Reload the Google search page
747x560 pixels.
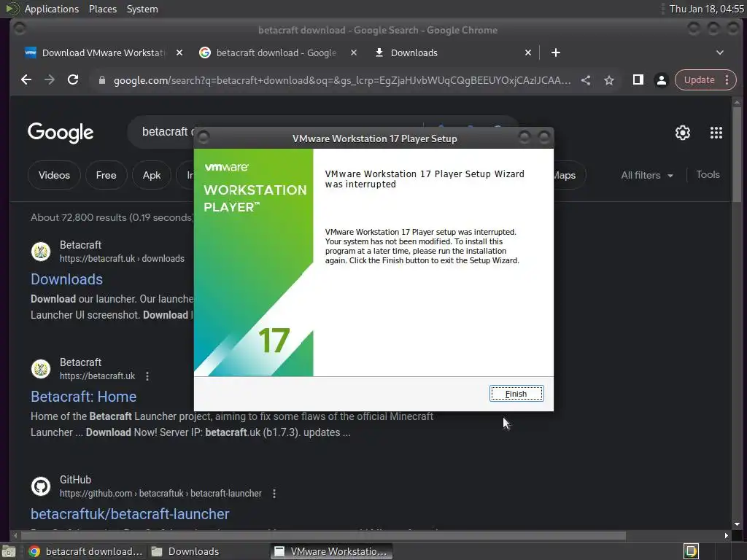(73, 80)
